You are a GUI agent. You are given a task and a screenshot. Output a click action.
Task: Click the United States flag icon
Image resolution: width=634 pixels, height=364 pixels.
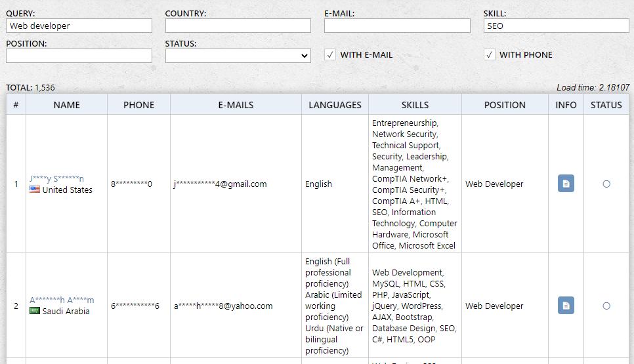35,190
